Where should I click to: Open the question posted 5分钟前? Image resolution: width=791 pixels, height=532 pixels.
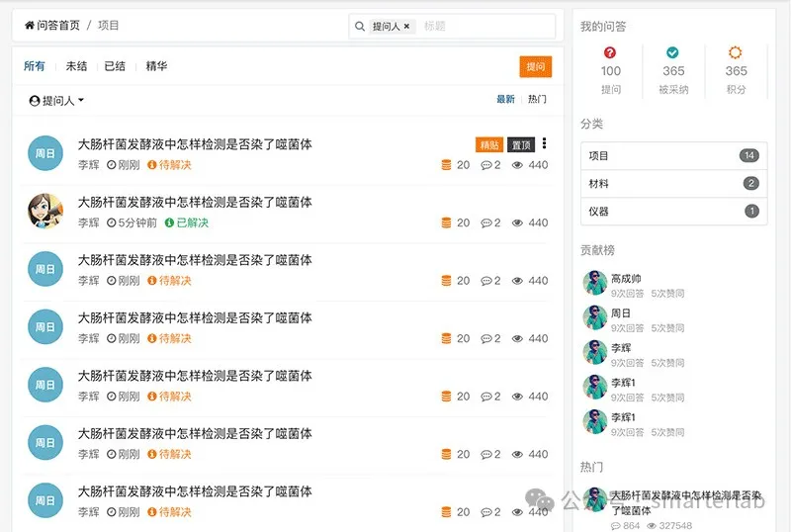click(x=195, y=203)
